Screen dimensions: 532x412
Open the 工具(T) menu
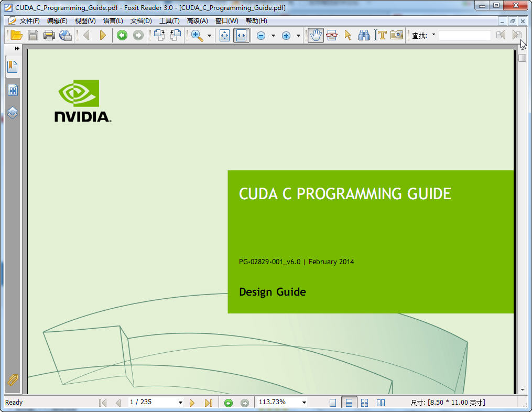pos(169,21)
